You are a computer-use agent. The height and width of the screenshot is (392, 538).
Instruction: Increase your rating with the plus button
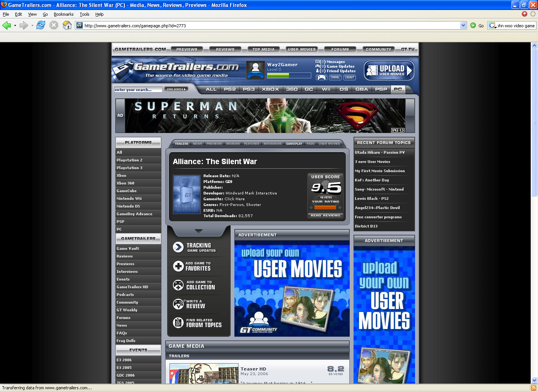tap(340, 208)
